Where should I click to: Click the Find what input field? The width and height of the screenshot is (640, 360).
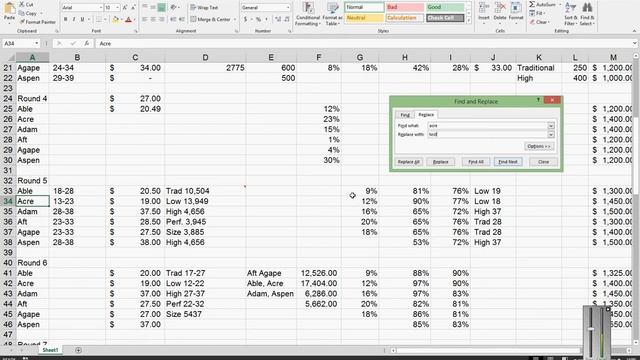pos(487,126)
